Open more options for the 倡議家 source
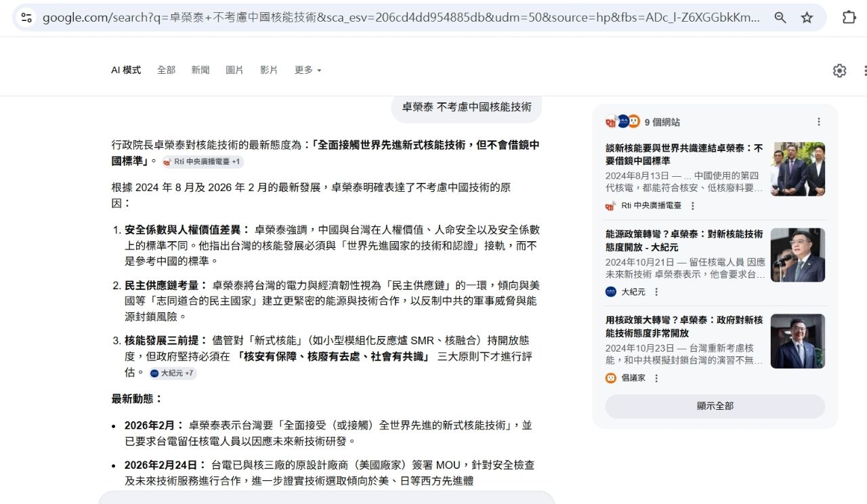Screen dimensions: 867x504 point(656,378)
